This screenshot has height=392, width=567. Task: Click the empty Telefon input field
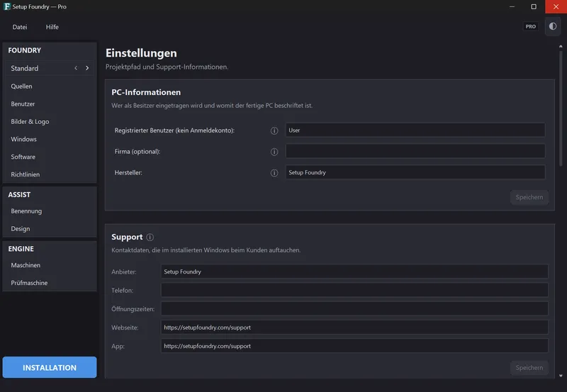pyautogui.click(x=354, y=290)
